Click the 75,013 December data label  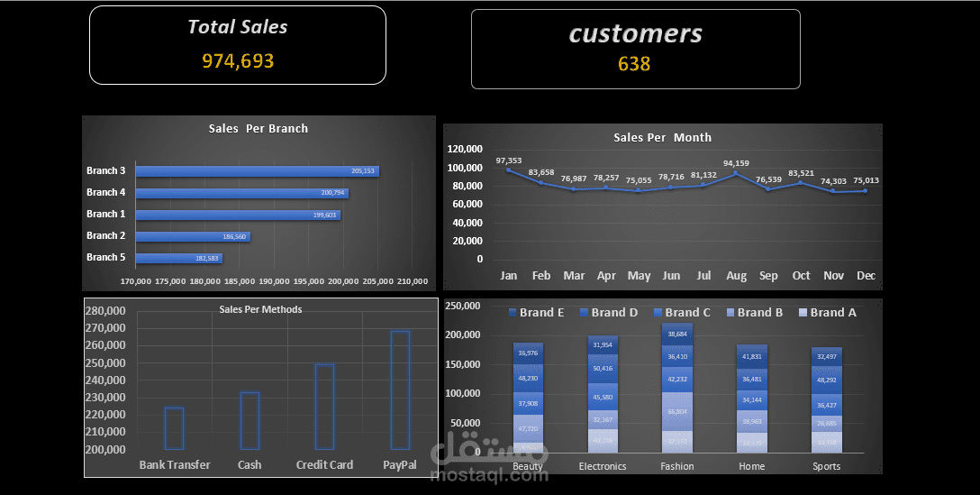[x=867, y=180]
